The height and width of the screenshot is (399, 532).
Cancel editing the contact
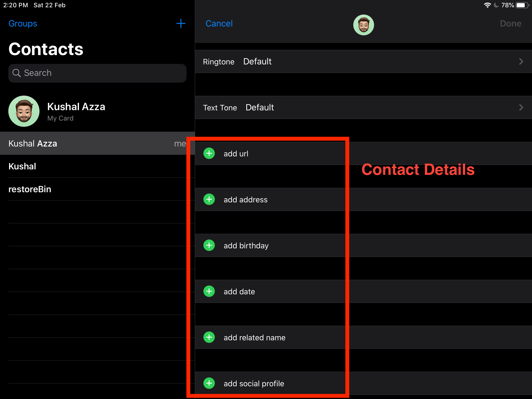click(219, 23)
